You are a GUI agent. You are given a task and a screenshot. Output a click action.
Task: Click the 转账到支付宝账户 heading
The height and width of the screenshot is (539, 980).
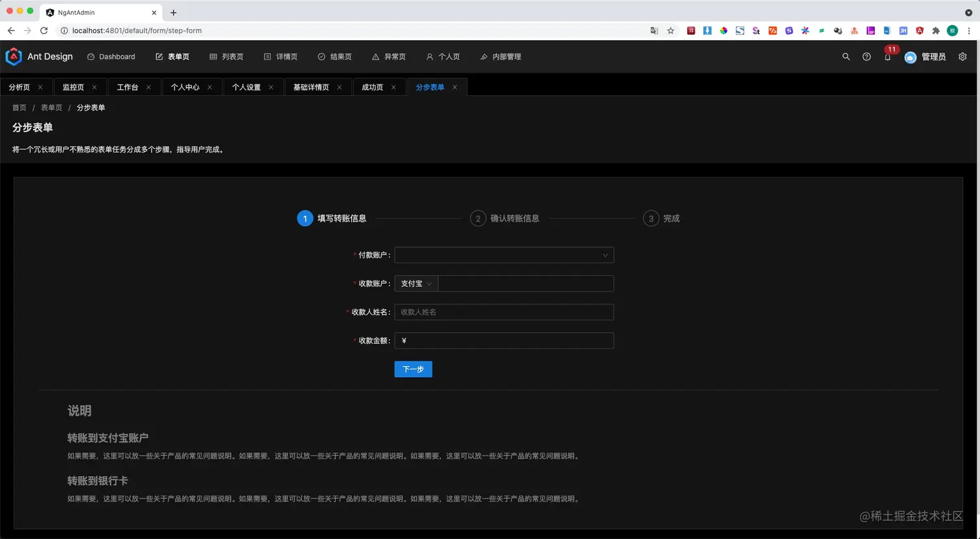tap(108, 438)
